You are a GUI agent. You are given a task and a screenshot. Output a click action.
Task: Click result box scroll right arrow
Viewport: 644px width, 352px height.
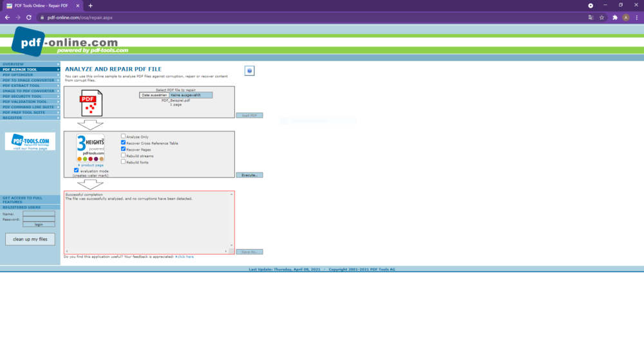(x=225, y=251)
